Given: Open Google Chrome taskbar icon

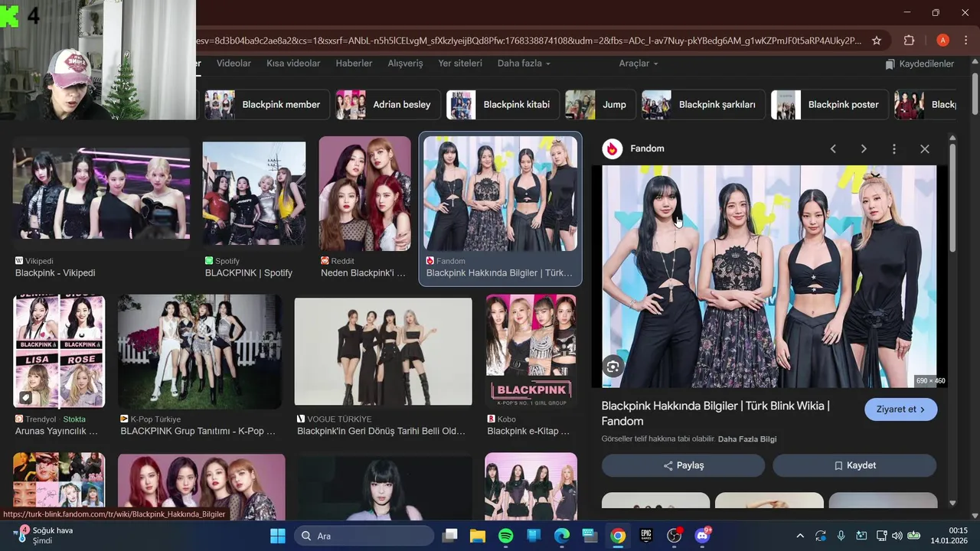Looking at the screenshot, I should tap(618, 536).
